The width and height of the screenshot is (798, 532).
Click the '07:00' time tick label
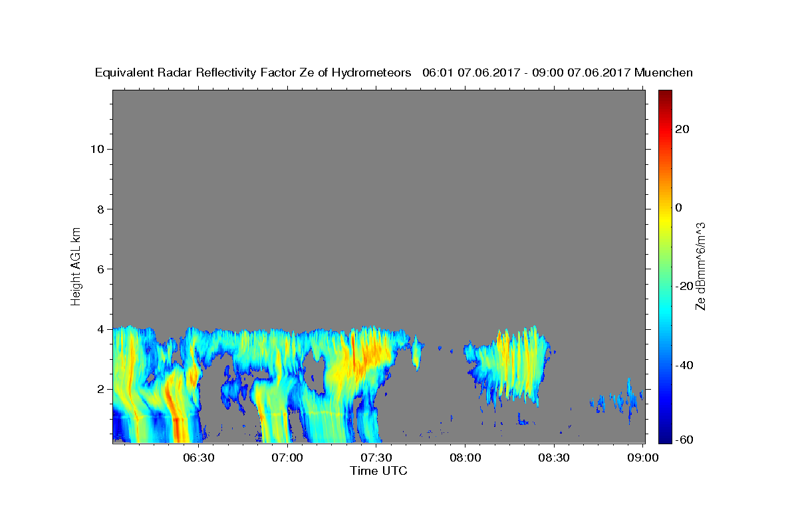(x=287, y=458)
